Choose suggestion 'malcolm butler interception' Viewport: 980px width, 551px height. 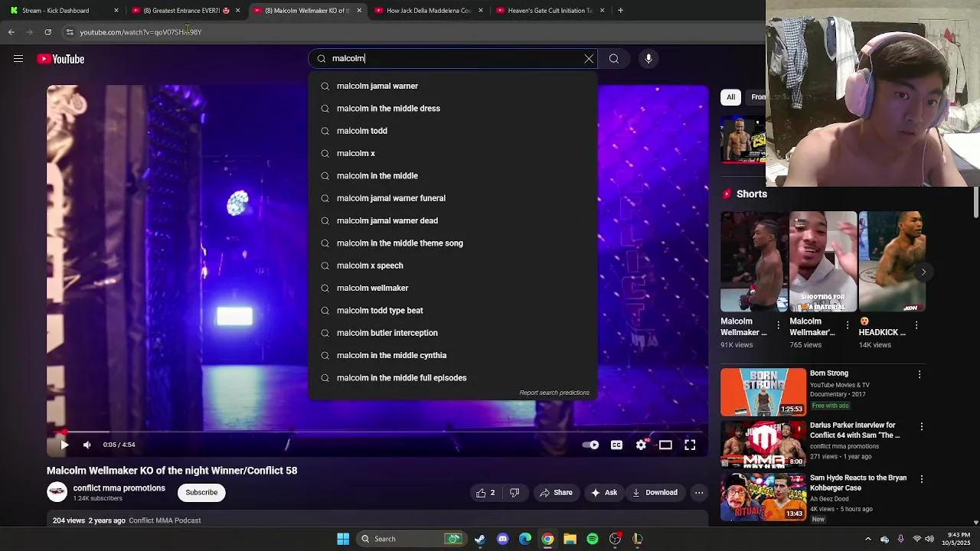[x=453, y=333]
